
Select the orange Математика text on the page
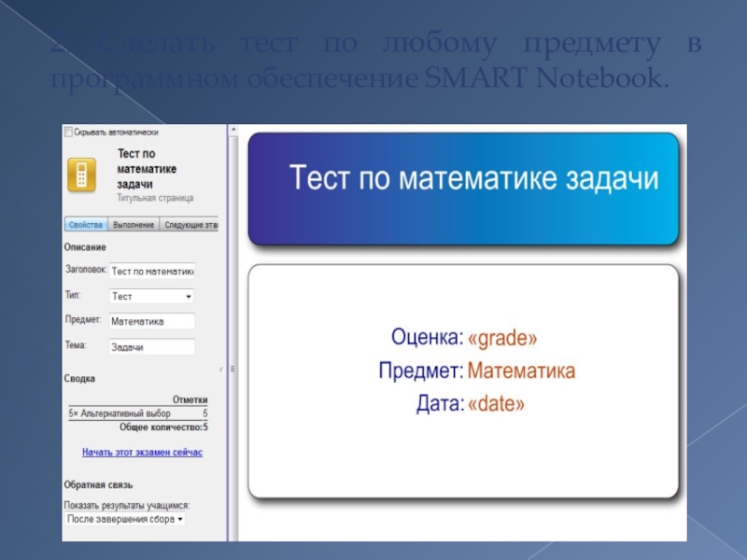(521, 371)
